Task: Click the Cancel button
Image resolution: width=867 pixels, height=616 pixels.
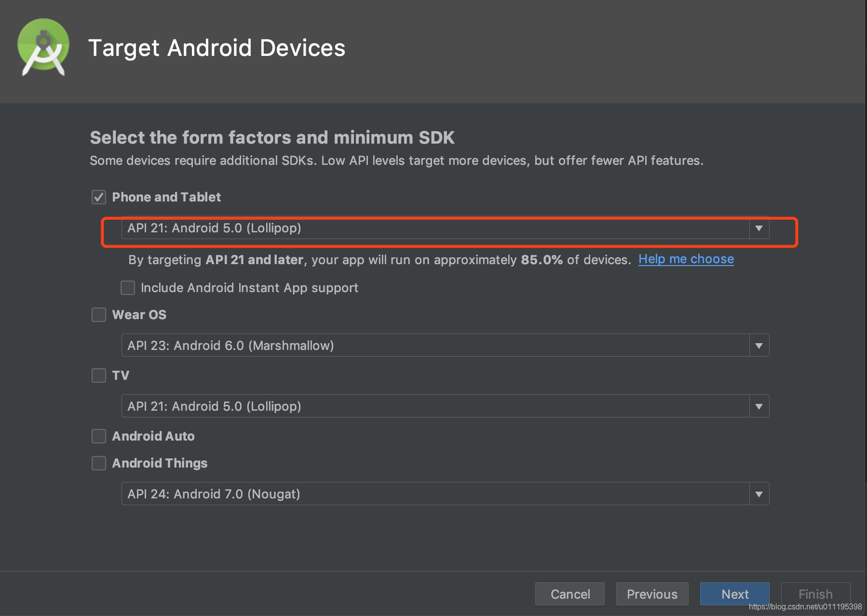Action: pyautogui.click(x=570, y=594)
